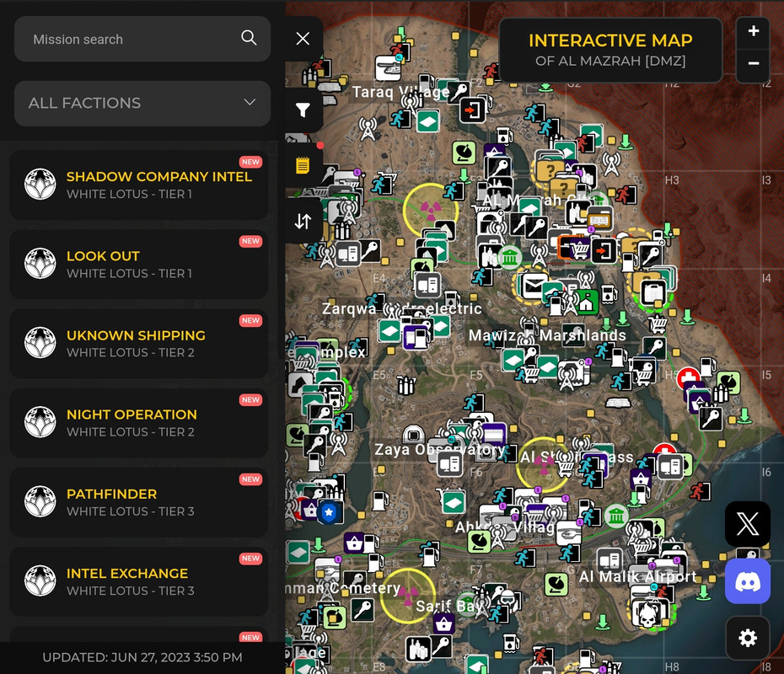Screen dimensions: 784x674
Task: Click the magnifier search icon
Action: coord(249,37)
